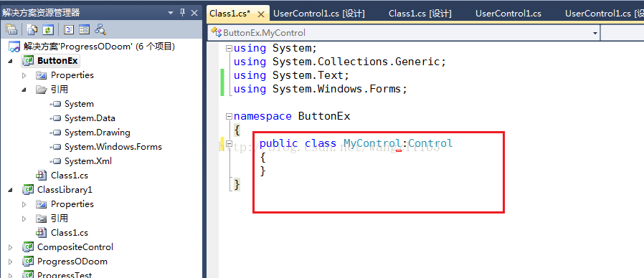Viewport: 644px width, 278px height.
Task: Collapse the 引用 folder under ButtonEx
Action: (x=24, y=90)
